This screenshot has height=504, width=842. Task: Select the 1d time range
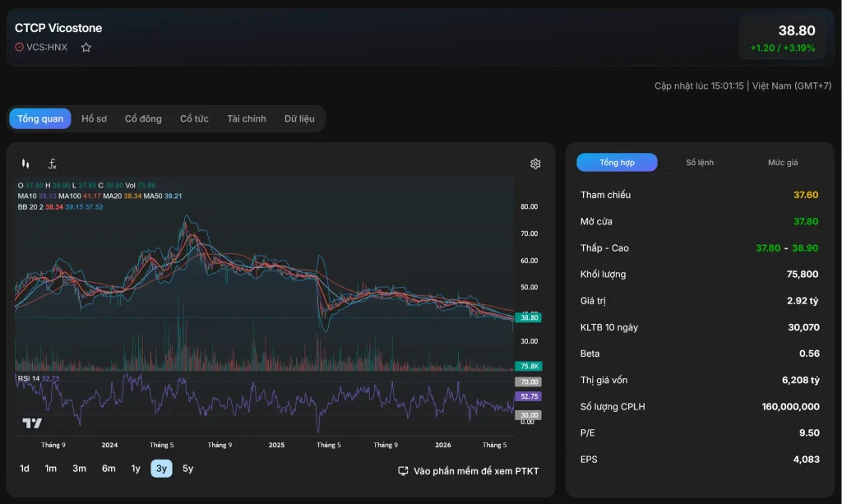coord(25,469)
